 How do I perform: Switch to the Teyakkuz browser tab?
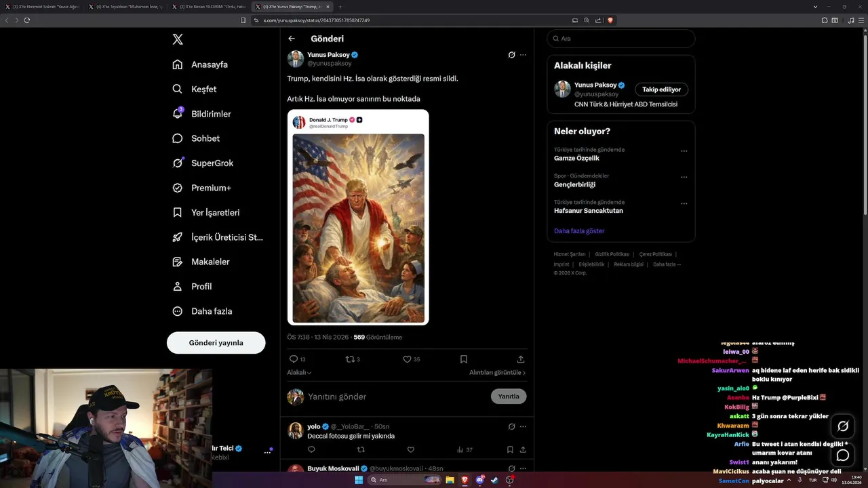(x=126, y=6)
